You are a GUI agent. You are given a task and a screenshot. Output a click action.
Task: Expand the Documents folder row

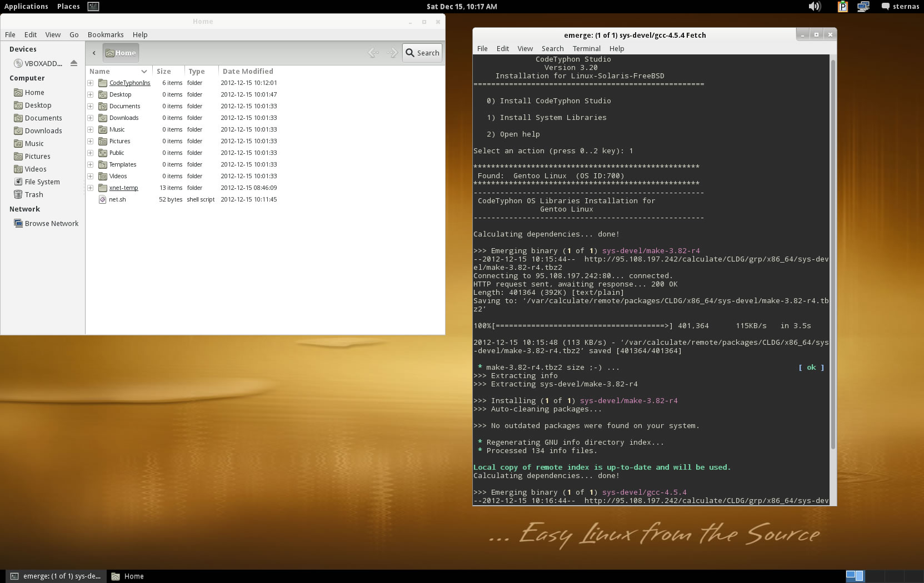coord(90,106)
